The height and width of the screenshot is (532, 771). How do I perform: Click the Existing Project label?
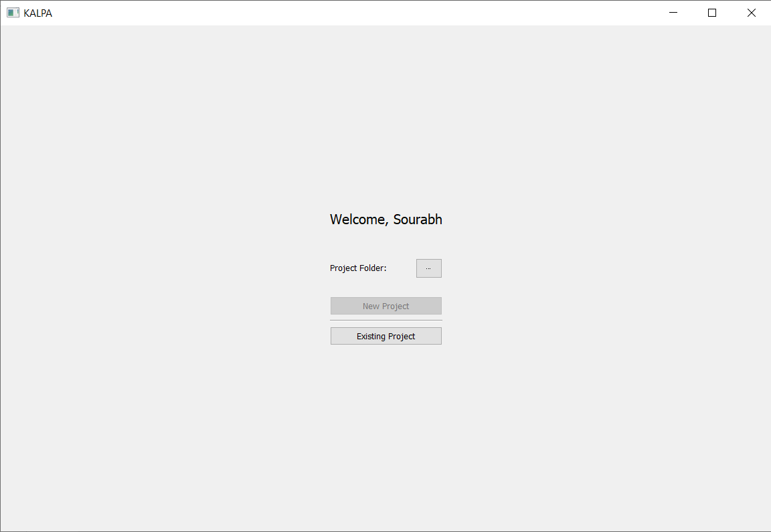[x=385, y=335]
